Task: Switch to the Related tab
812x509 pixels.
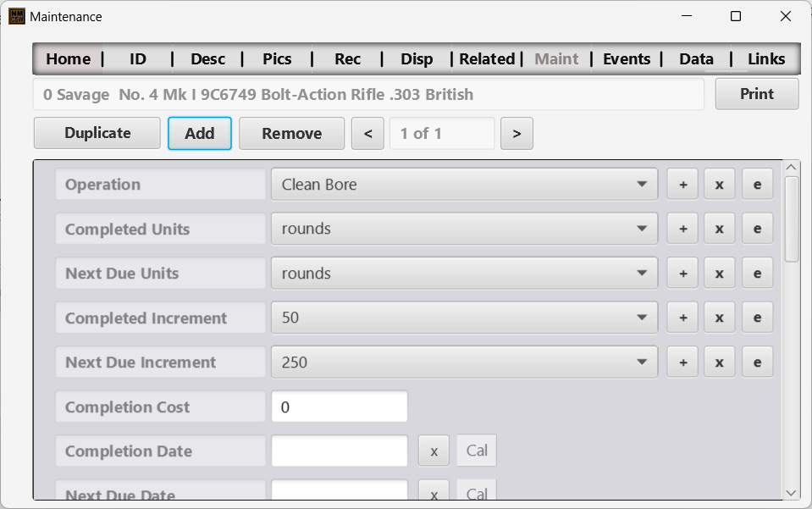Action: (x=487, y=59)
